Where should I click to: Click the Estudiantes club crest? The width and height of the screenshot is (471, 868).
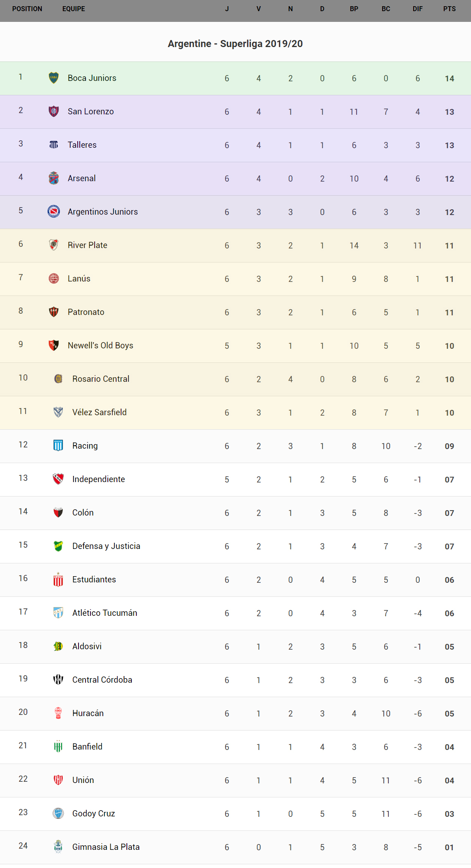click(x=58, y=579)
